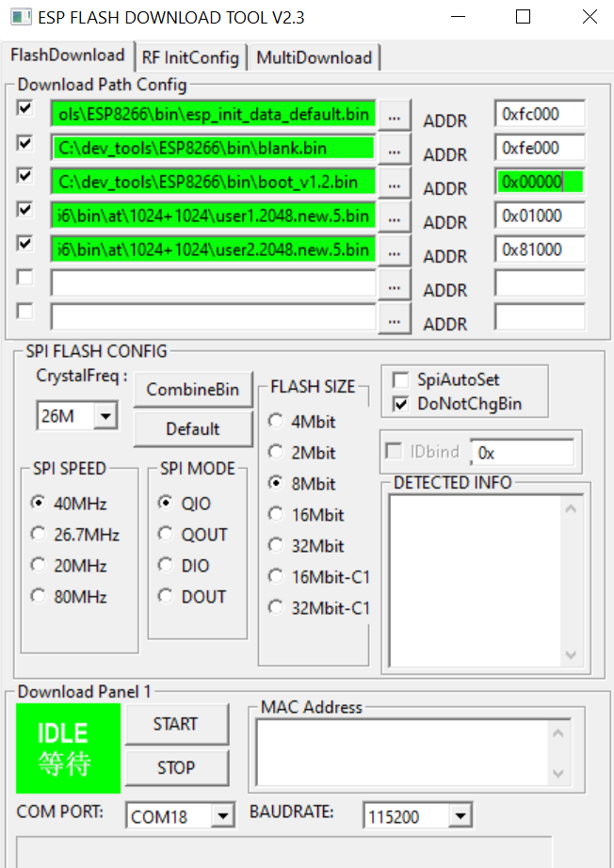Screen dimensions: 614x868
Task: Click the Default button
Action: click(193, 428)
